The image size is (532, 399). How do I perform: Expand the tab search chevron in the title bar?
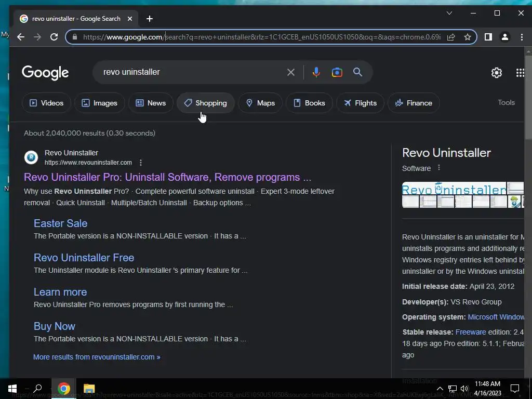click(x=449, y=13)
